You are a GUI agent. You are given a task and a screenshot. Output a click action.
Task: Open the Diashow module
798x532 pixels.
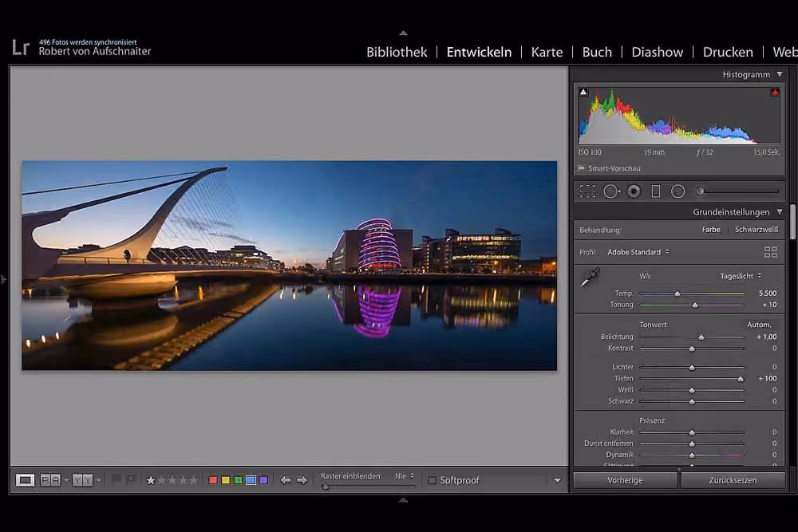coord(657,53)
